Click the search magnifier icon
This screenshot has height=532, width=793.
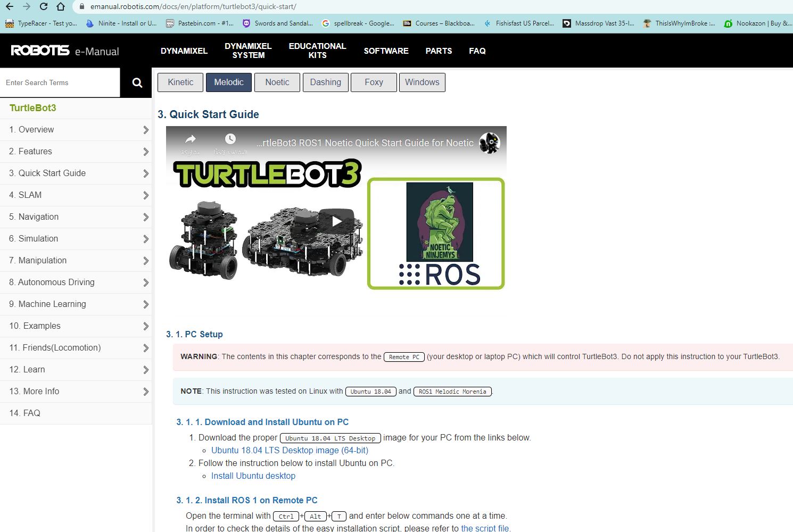[x=136, y=82]
